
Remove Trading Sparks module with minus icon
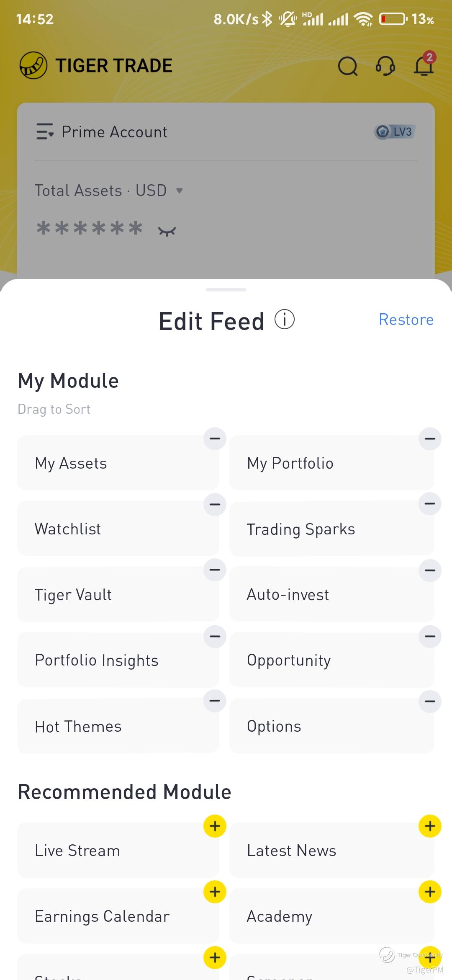coord(430,504)
